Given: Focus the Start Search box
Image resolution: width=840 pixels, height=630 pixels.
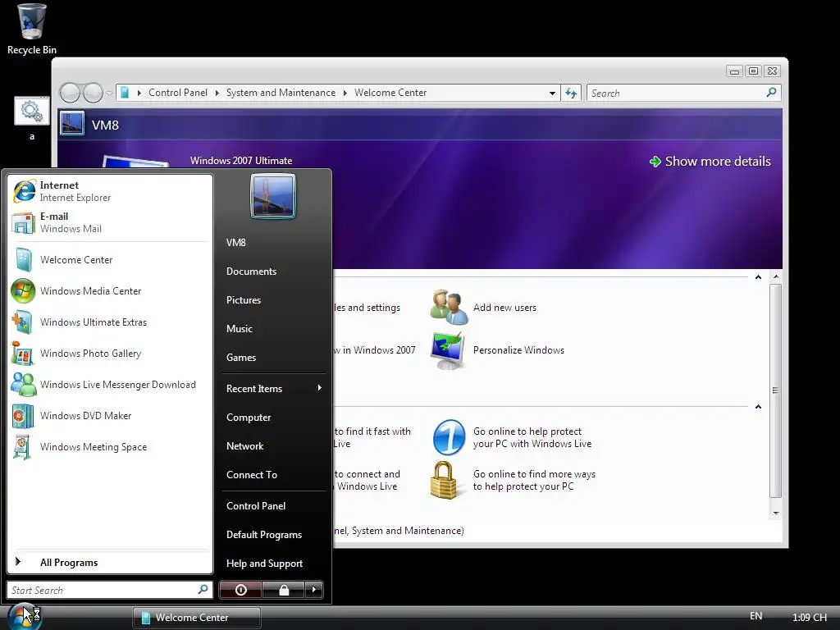Looking at the screenshot, I should [102, 590].
